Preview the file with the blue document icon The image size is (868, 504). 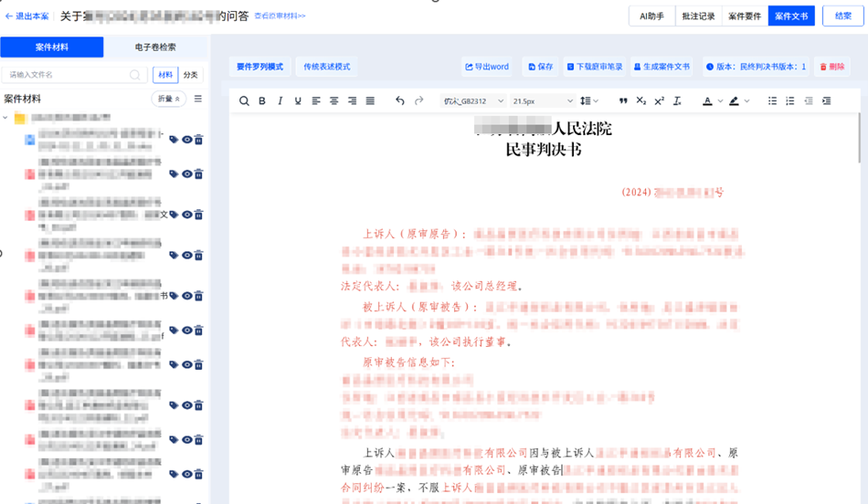(x=187, y=140)
